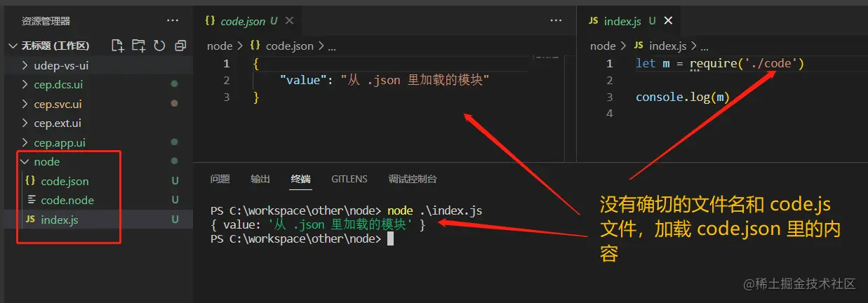Open the 输出 panel tab
Image resolution: width=868 pixels, height=303 pixels.
260,179
